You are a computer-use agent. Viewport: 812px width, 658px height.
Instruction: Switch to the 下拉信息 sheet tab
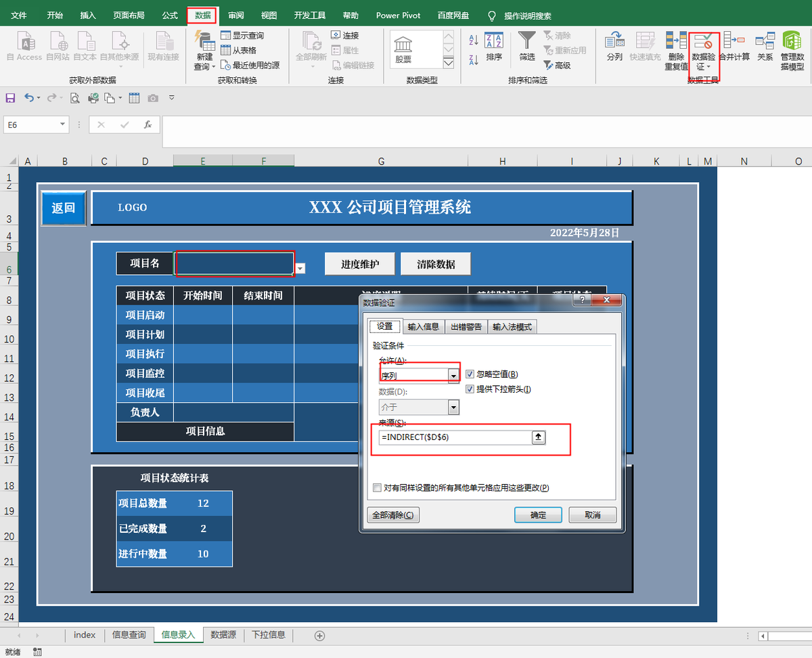(x=269, y=635)
